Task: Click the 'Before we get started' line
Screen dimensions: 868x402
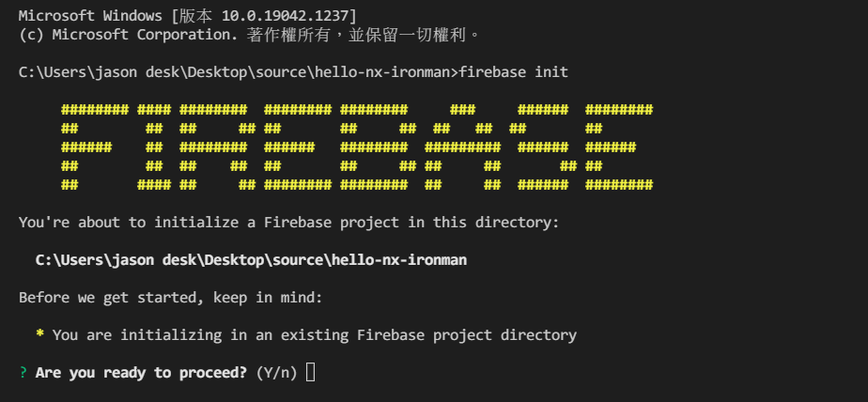Action: [x=171, y=298]
